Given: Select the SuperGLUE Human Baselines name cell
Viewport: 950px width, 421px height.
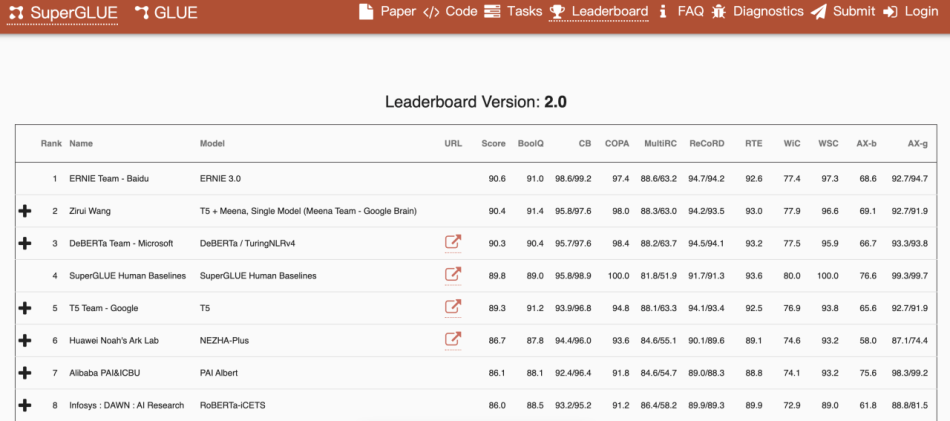Looking at the screenshot, I should pos(127,276).
